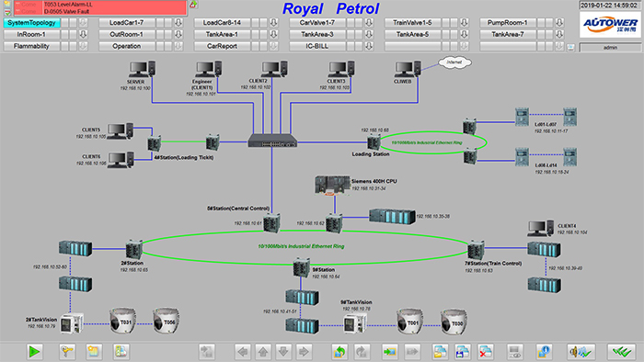Expand the down arrow next to TankArea-1
The width and height of the screenshot is (644, 362).
pos(273,34)
